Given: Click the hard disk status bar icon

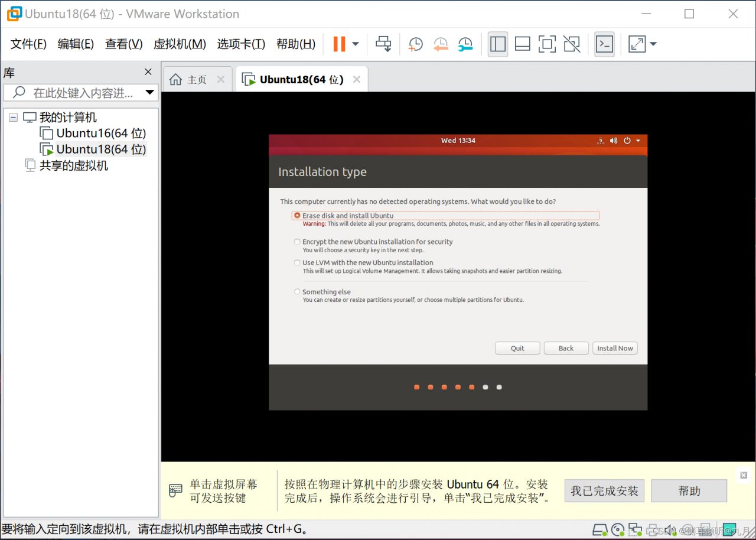Looking at the screenshot, I should click(600, 529).
